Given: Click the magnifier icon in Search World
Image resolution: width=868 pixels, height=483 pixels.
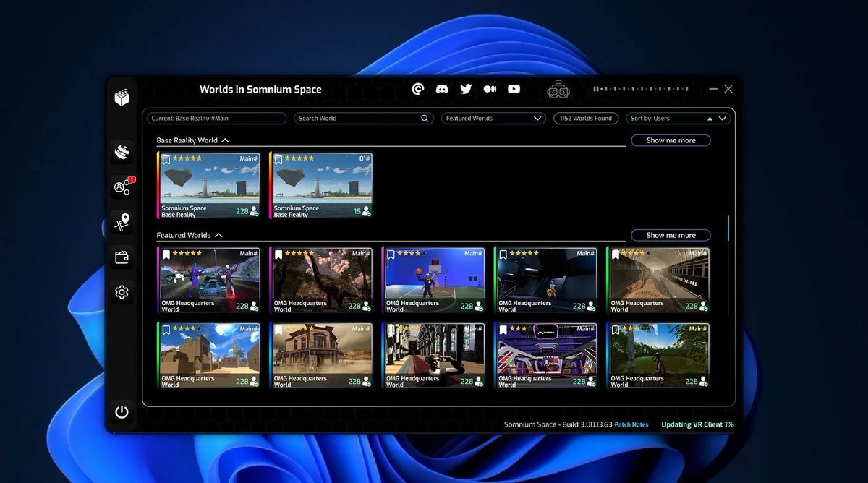Looking at the screenshot, I should pyautogui.click(x=425, y=118).
